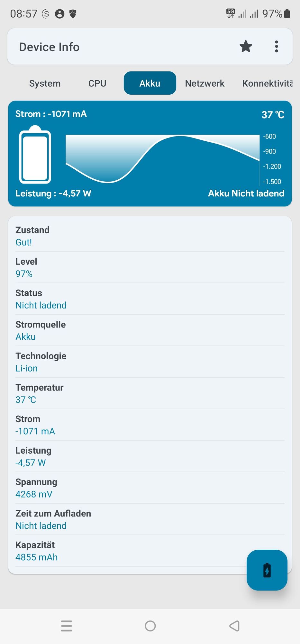Screen dimensions: 300x644
Task: Tap the current graph chart area
Action: [x=163, y=158]
